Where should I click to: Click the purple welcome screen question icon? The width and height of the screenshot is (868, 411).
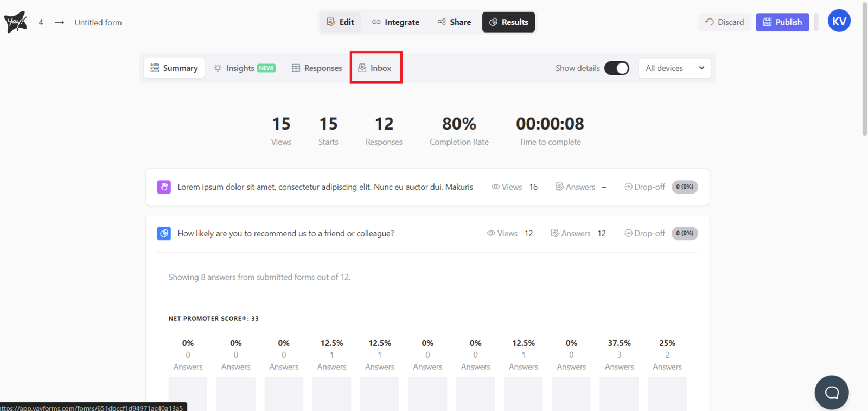click(164, 187)
